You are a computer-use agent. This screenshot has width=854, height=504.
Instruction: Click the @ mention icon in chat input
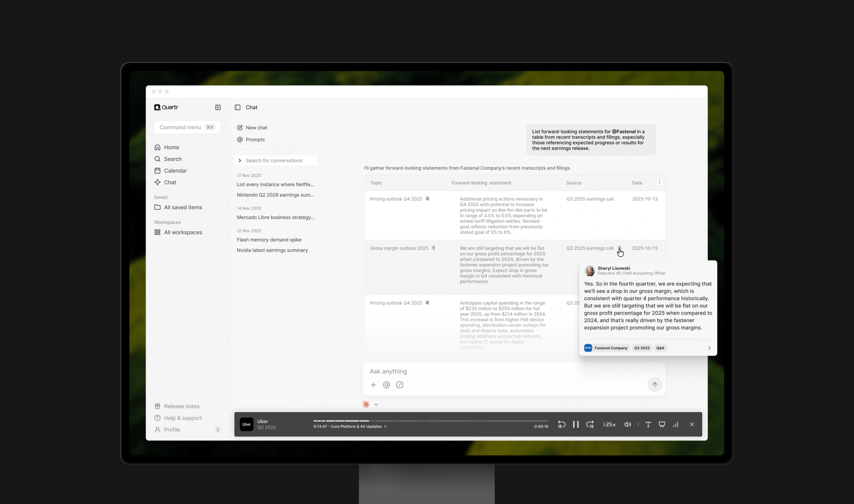point(386,385)
